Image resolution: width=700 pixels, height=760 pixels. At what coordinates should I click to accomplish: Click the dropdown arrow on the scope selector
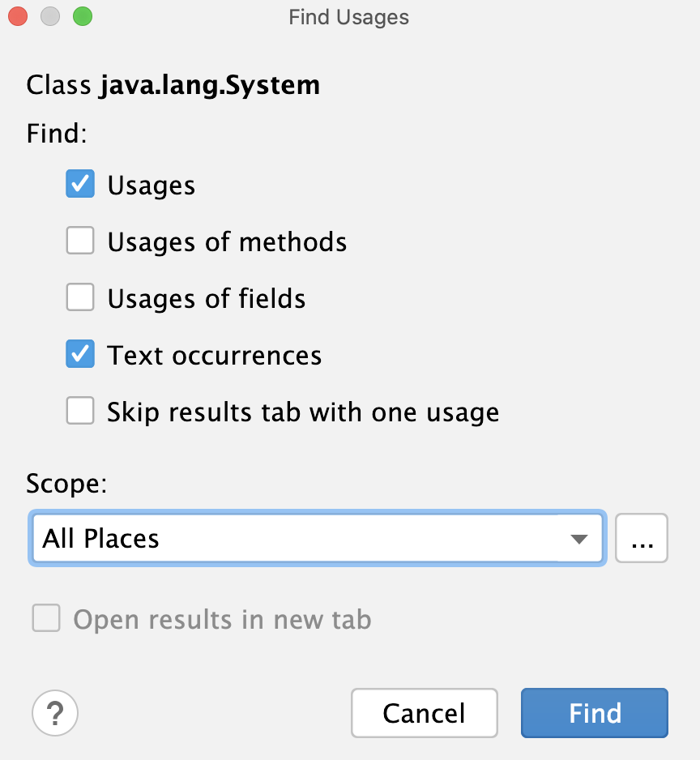[x=580, y=537]
